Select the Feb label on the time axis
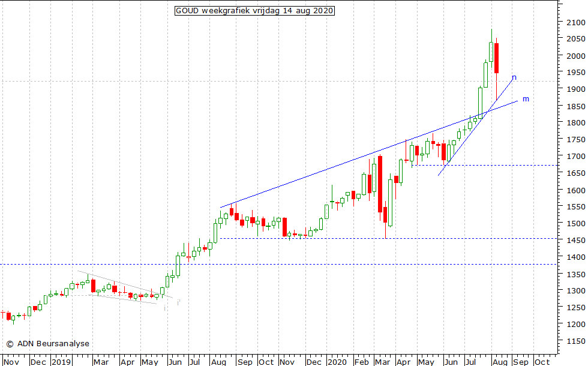 pos(361,362)
